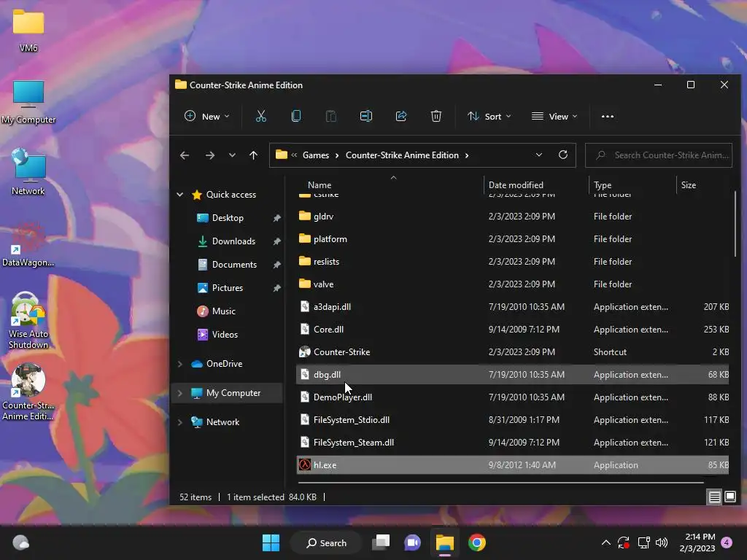Go up one folder level
The height and width of the screenshot is (560, 747).
click(x=253, y=155)
